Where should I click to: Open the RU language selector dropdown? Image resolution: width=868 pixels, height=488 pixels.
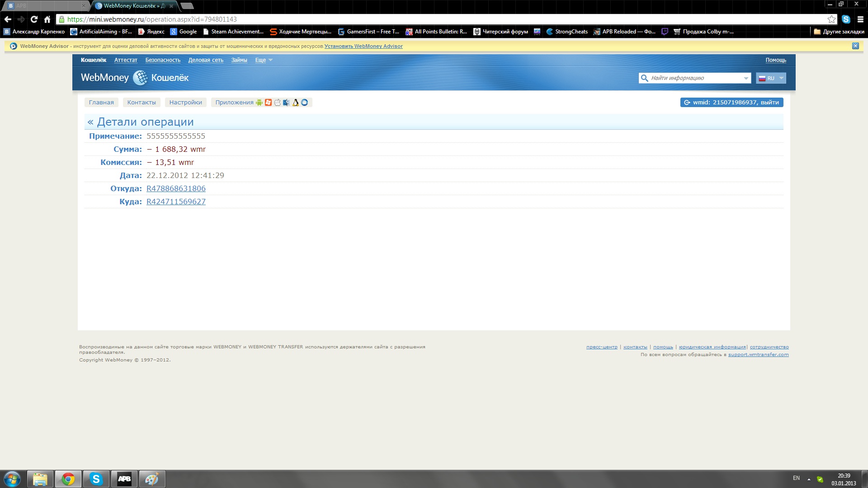click(771, 78)
